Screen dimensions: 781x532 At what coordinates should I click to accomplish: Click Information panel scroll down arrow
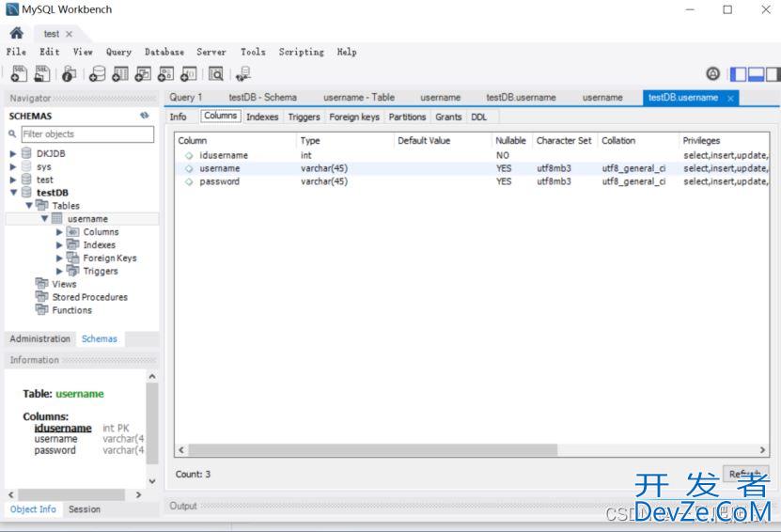point(152,481)
